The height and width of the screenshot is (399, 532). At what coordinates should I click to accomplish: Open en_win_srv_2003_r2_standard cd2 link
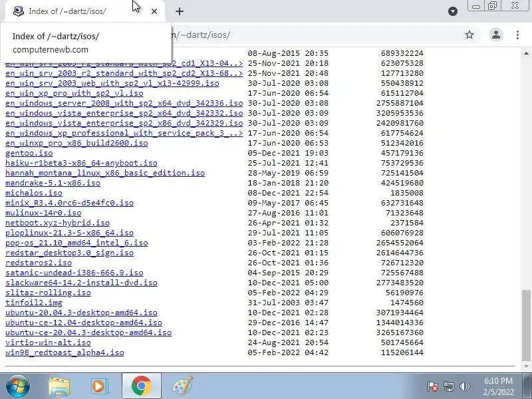[x=124, y=73]
